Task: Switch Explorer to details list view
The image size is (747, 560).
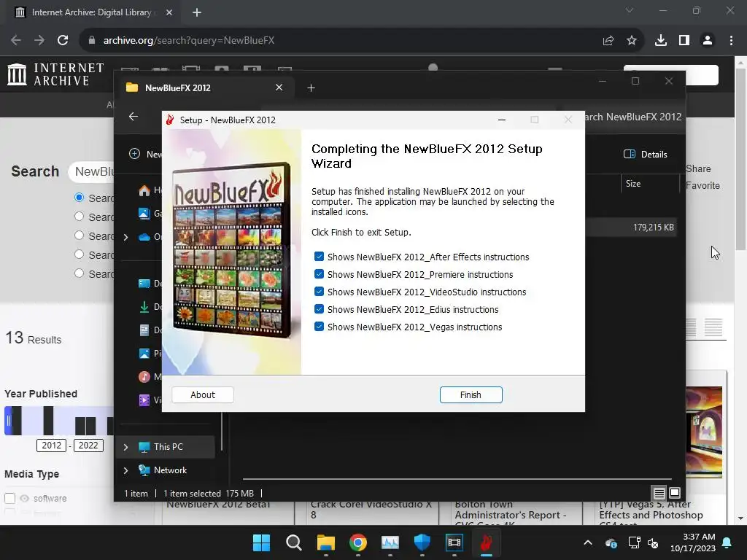Action: tap(659, 493)
